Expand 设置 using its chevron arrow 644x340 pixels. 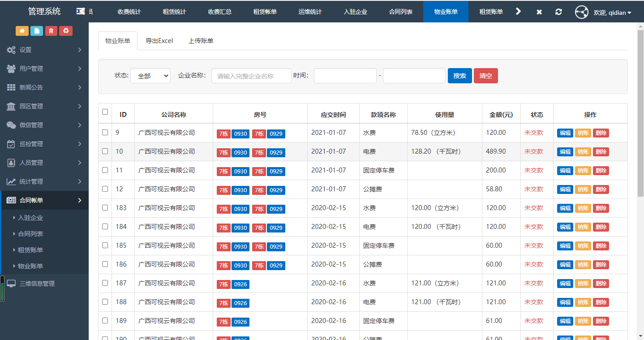[x=80, y=50]
